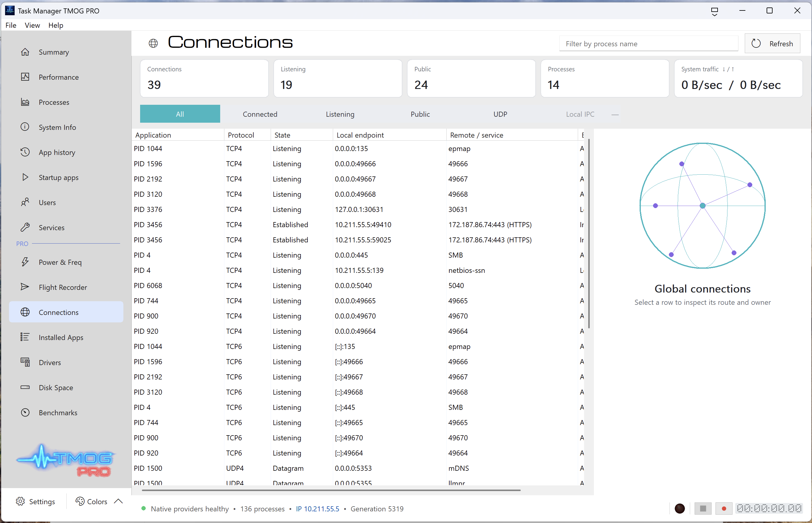Screen dimensions: 812x523
Task: Select Installed Apps list icon
Action: pos(25,337)
